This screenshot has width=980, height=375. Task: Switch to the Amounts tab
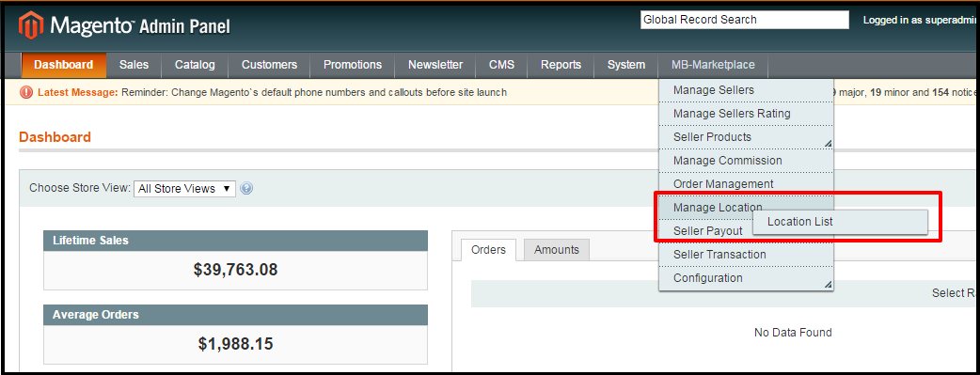(x=556, y=250)
